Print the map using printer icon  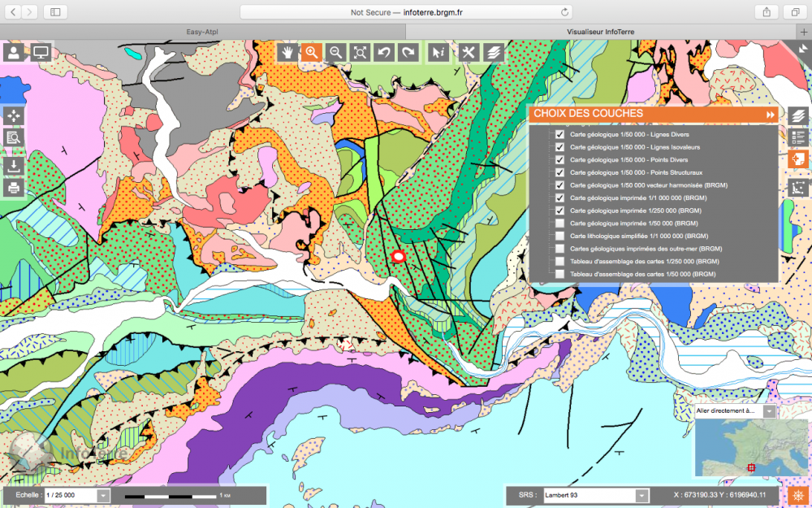tap(14, 188)
